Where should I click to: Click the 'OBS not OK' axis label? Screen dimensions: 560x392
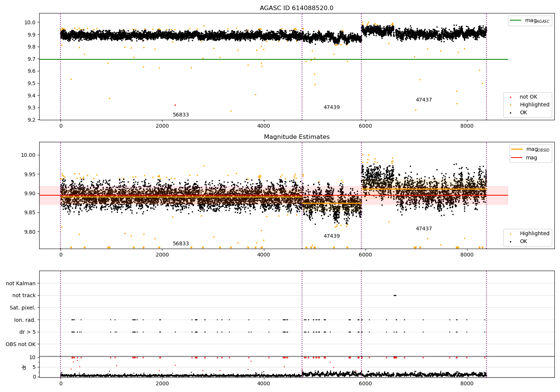[x=21, y=345]
